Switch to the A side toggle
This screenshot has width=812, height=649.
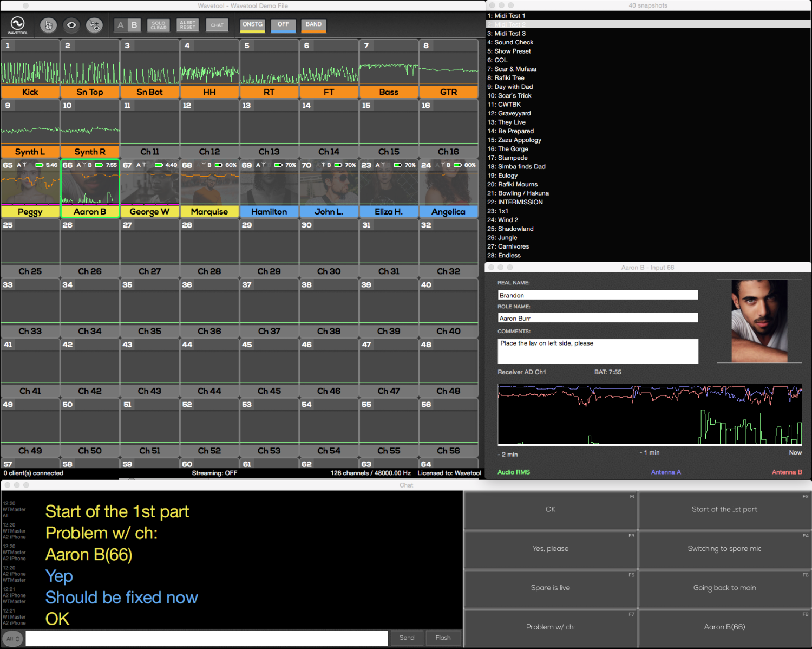pyautogui.click(x=121, y=25)
